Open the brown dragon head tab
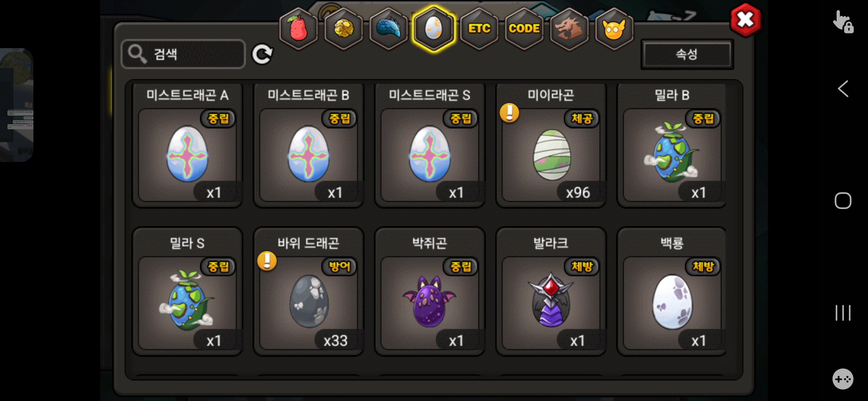The width and height of the screenshot is (868, 401). pos(569,29)
